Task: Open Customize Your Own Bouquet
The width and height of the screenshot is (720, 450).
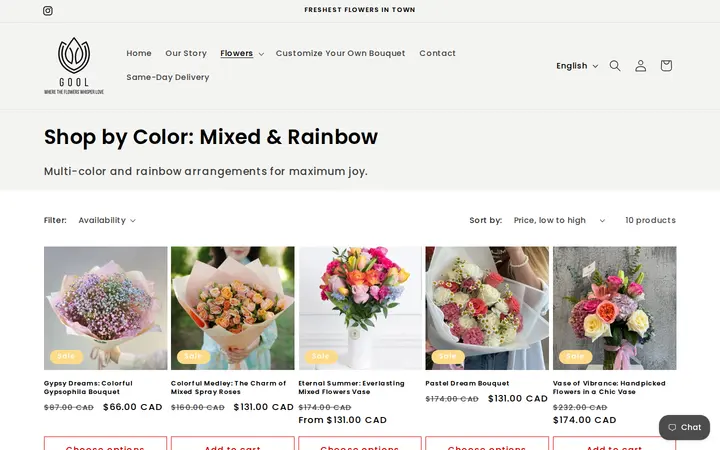Action: point(340,53)
